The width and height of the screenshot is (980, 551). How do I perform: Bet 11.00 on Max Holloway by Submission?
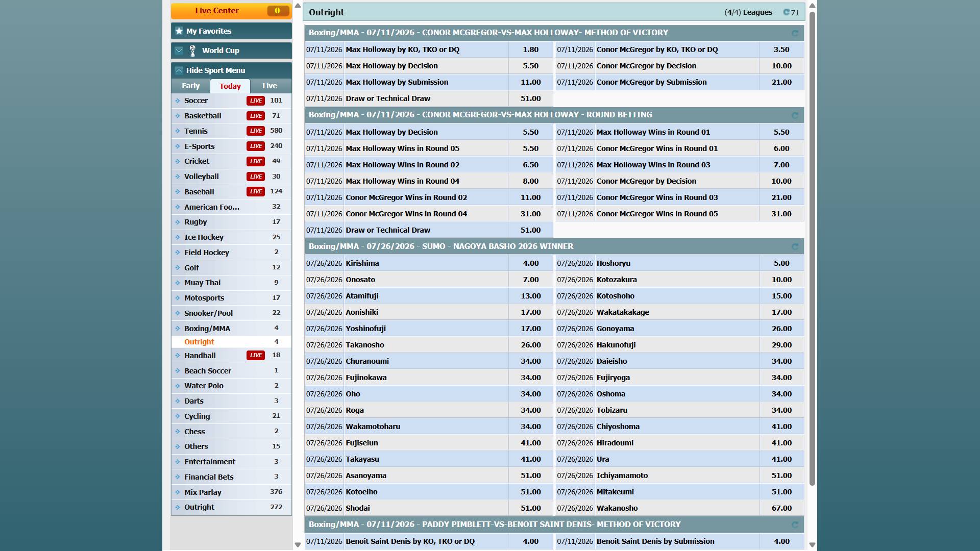point(530,82)
